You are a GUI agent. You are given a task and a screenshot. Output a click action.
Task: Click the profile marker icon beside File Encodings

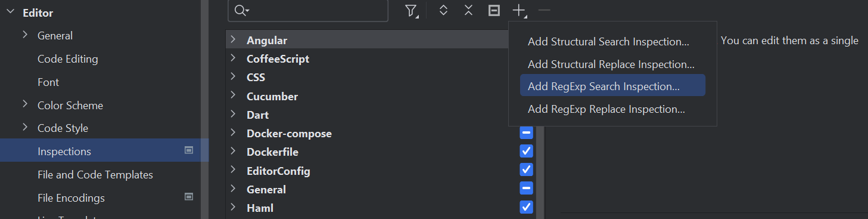[x=189, y=196]
